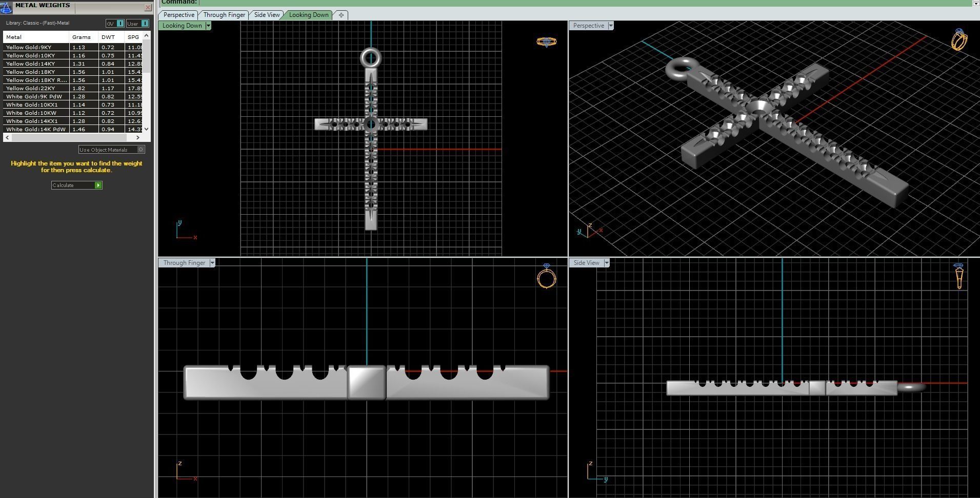Close the Metal Weights panel

pyautogui.click(x=148, y=7)
